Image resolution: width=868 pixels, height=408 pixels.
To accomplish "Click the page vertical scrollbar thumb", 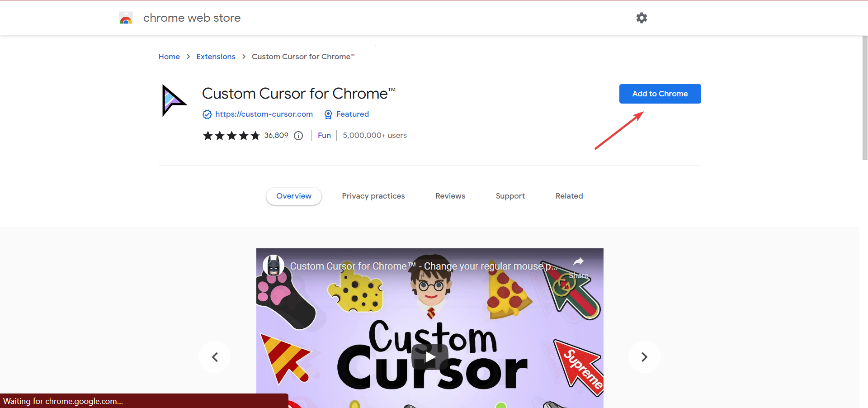I will click(x=865, y=98).
